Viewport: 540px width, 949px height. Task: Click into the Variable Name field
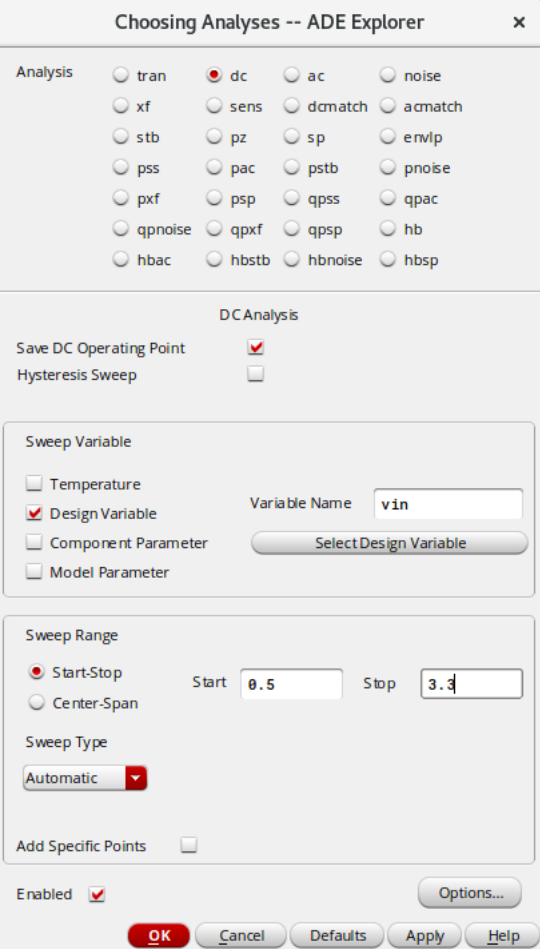(x=448, y=504)
